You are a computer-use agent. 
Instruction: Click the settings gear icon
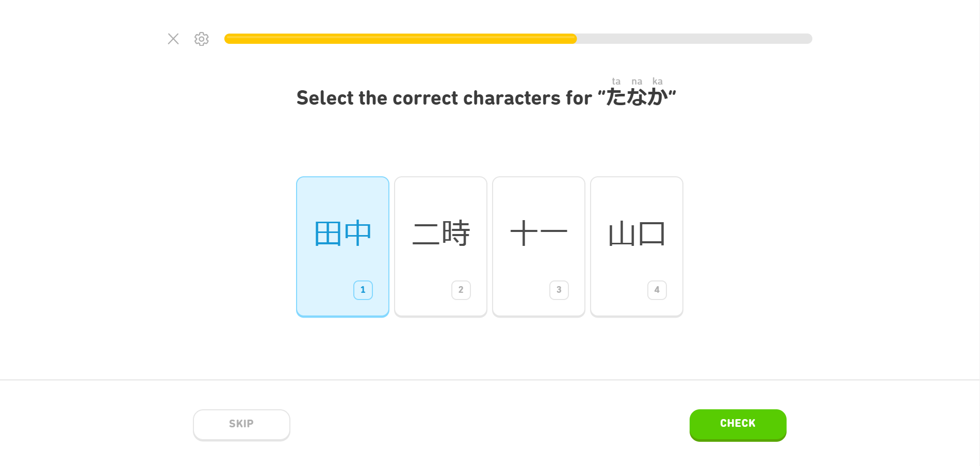[201, 39]
